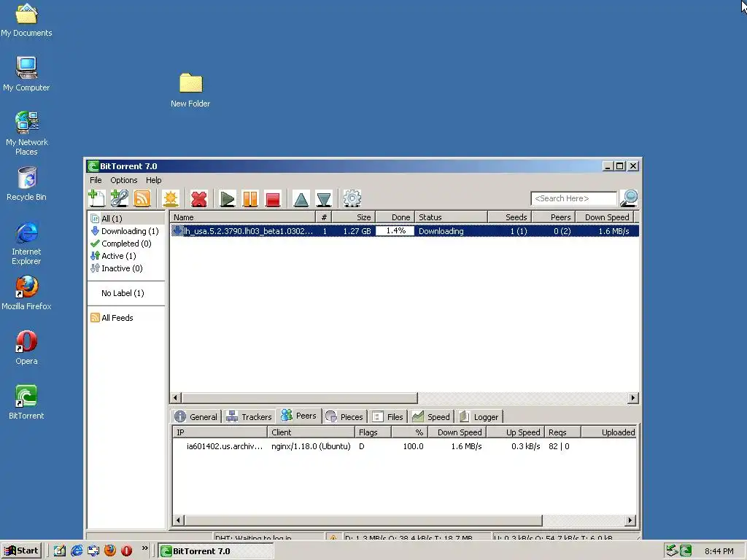Screen dimensions: 747x560
Task: Switch to the Pieces tab
Action: pos(344,416)
